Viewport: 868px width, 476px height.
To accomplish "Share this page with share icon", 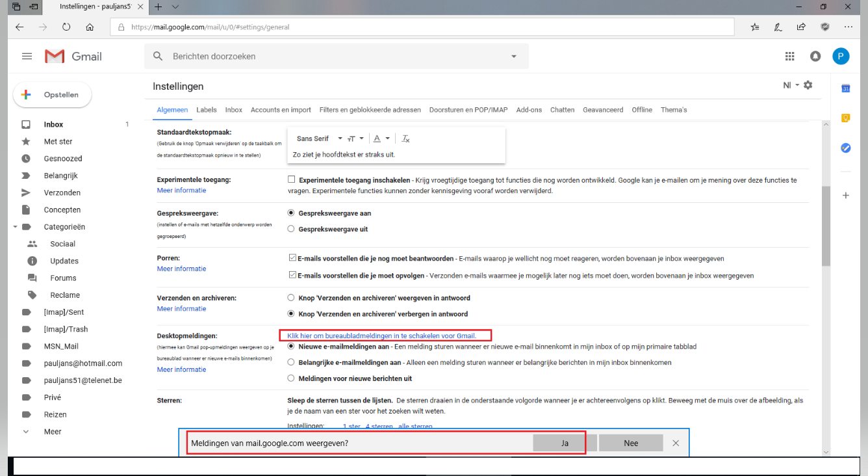I will pos(802,27).
